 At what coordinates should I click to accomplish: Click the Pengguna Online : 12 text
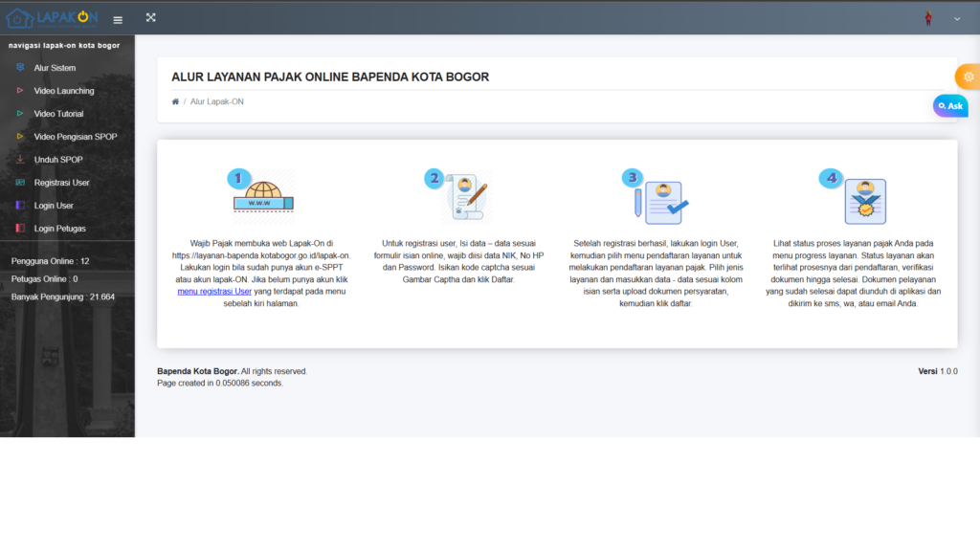click(x=50, y=261)
